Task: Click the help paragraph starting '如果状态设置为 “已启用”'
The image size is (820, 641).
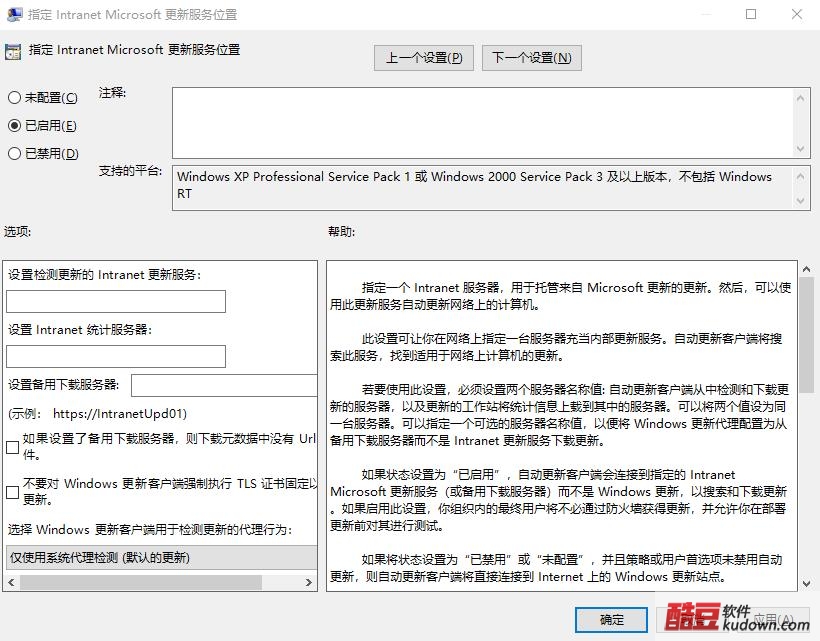Action: [559, 500]
